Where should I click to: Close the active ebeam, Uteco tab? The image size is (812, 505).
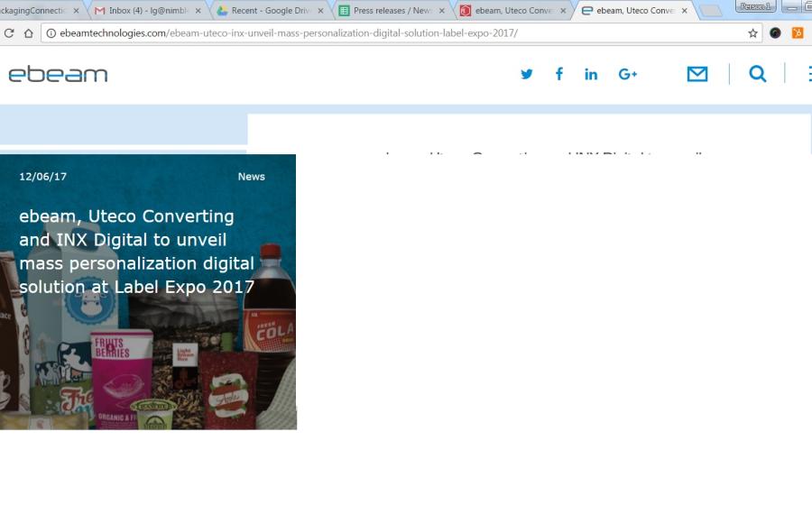tap(685, 10)
